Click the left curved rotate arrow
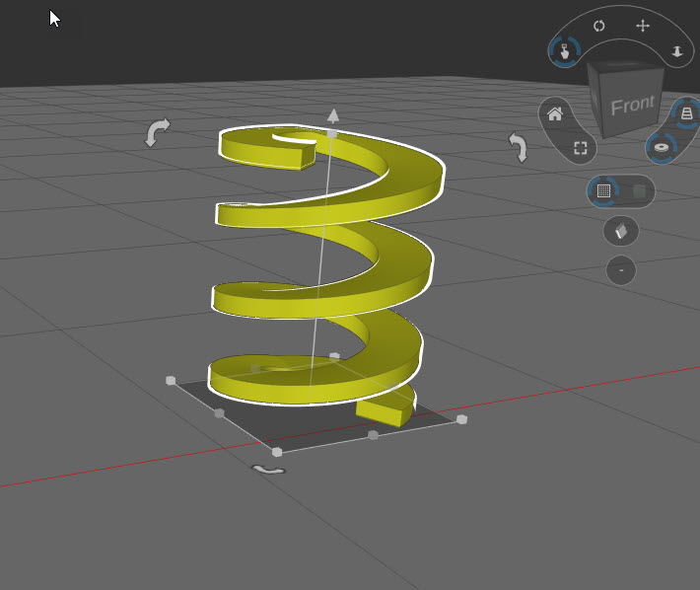Viewport: 700px width, 590px height. pos(157,132)
